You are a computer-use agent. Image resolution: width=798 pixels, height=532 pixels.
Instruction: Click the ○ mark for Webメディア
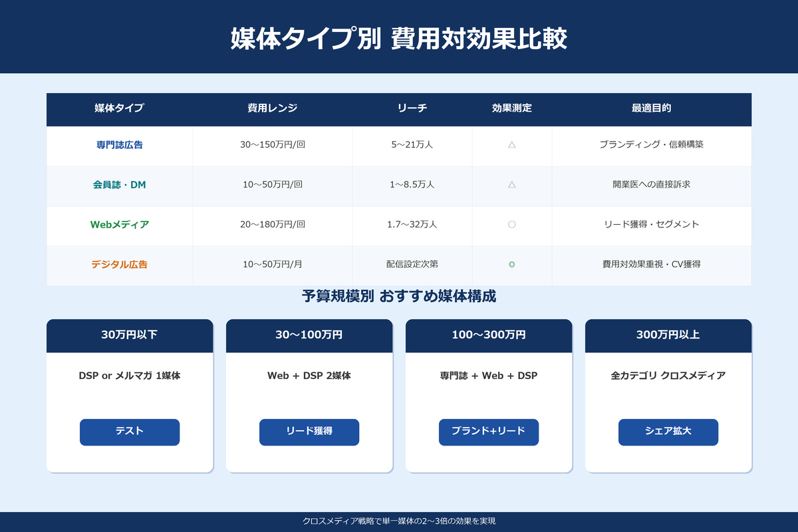512,225
